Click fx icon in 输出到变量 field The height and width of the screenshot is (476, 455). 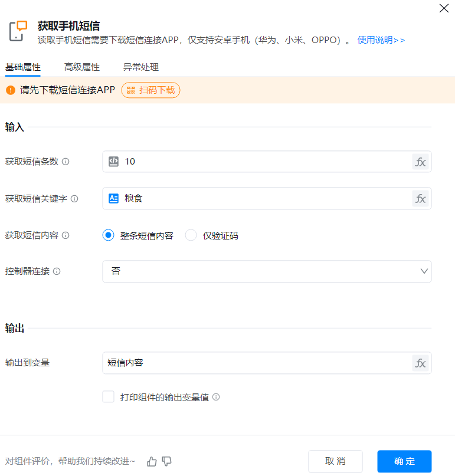pos(420,363)
